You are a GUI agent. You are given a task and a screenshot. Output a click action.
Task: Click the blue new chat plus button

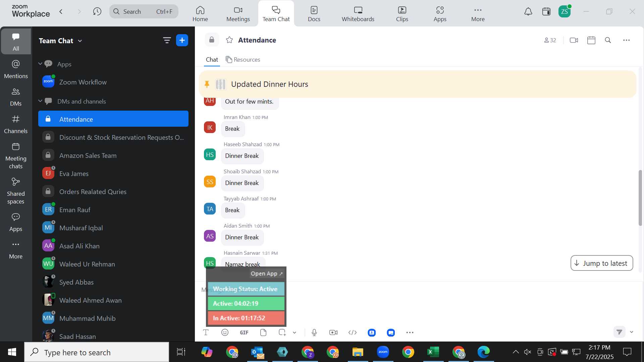tap(182, 41)
